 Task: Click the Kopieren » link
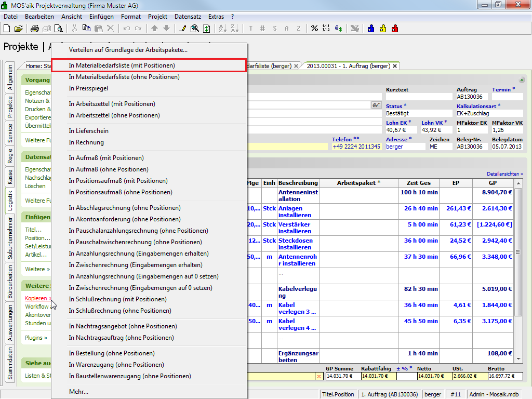click(37, 298)
